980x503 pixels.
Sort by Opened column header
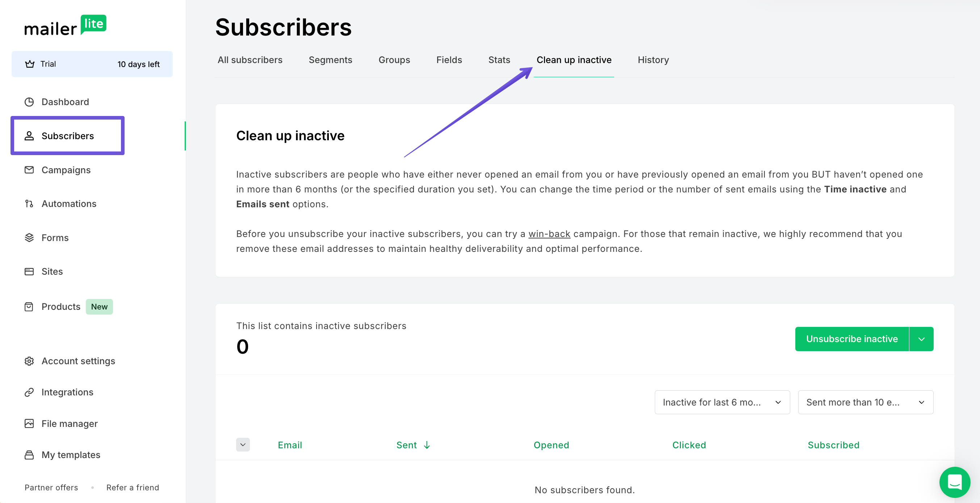click(551, 445)
